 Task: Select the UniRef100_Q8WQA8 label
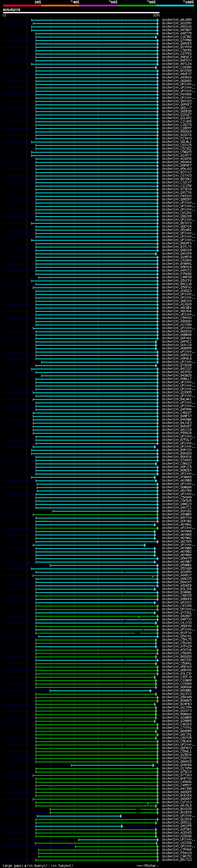click(177, 487)
